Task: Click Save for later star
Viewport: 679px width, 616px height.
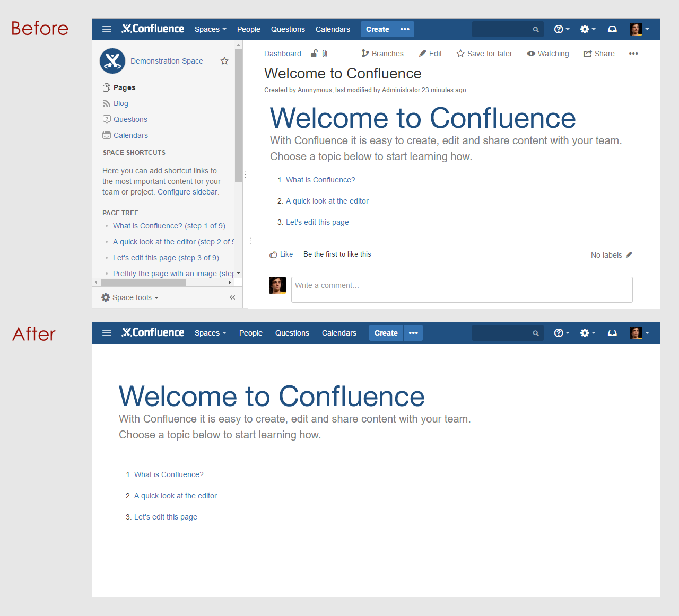Action: 484,54
